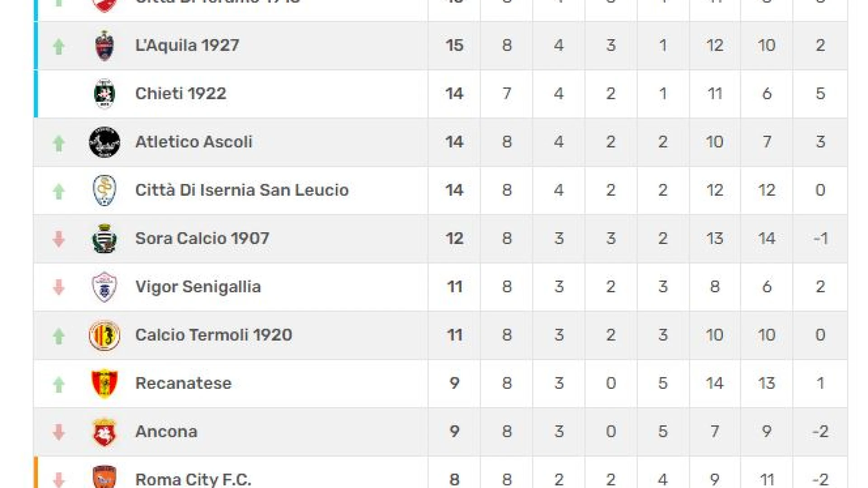Click the Città Di Isernia San Leucio crest
The width and height of the screenshot is (868, 488).
[x=104, y=190]
